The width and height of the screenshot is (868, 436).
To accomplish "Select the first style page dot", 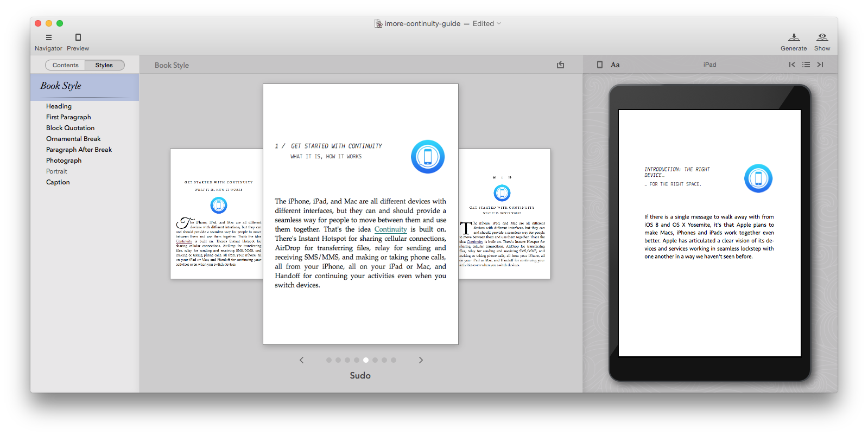I will [x=329, y=360].
